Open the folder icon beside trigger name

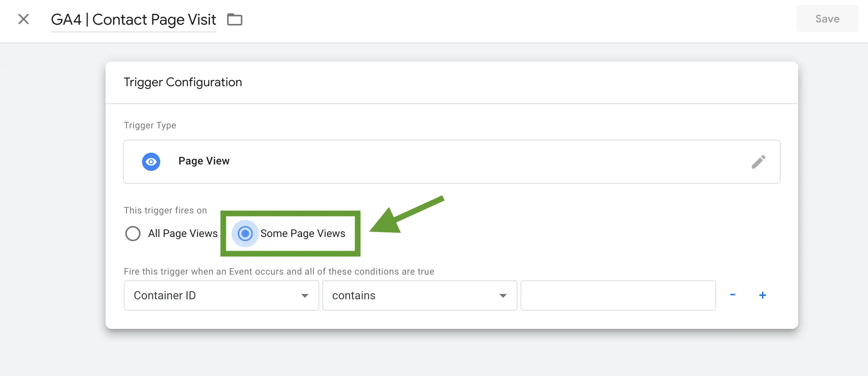tap(235, 19)
